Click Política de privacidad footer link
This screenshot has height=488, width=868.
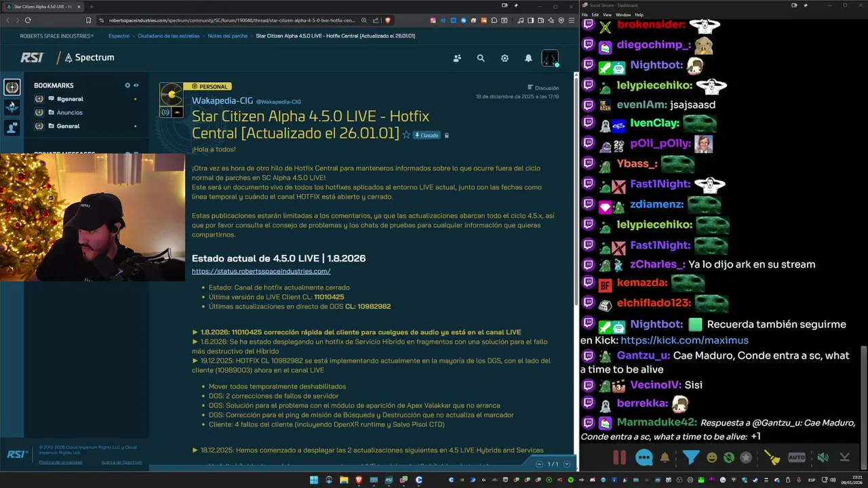(60, 462)
